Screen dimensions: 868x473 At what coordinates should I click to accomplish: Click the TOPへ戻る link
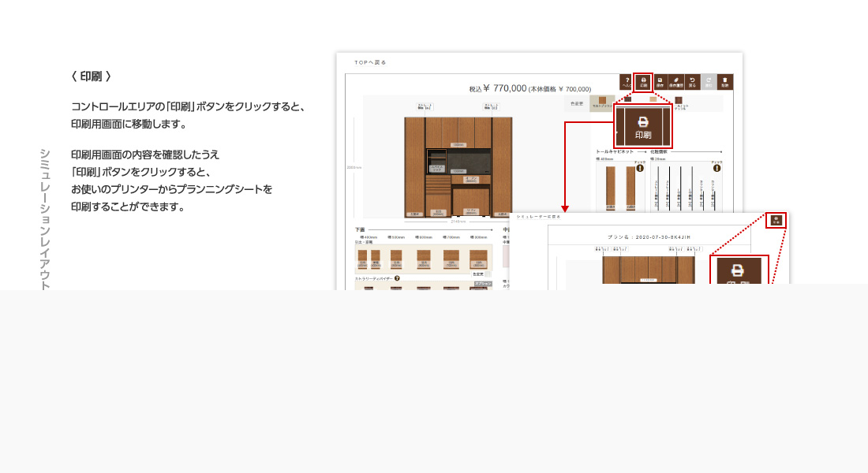[370, 61]
